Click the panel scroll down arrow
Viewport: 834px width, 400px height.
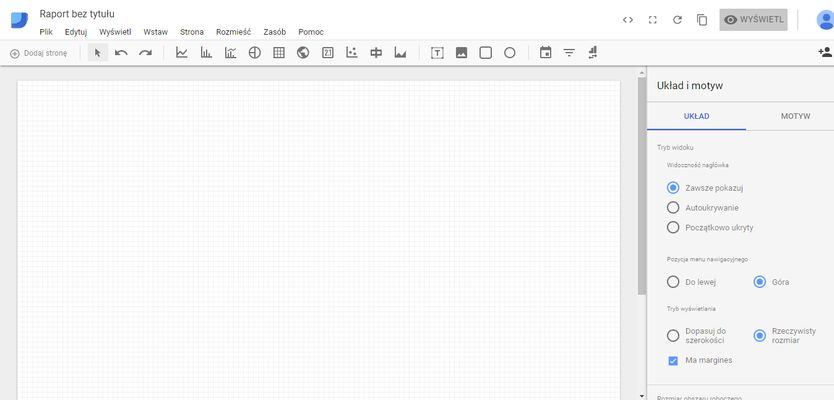(641, 396)
